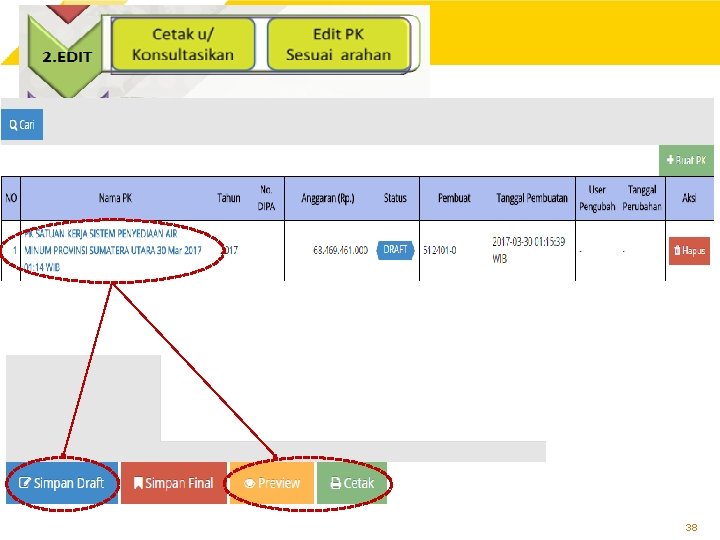The height and width of the screenshot is (540, 720).
Task: Click the Pembuat column header
Action: [x=454, y=198]
